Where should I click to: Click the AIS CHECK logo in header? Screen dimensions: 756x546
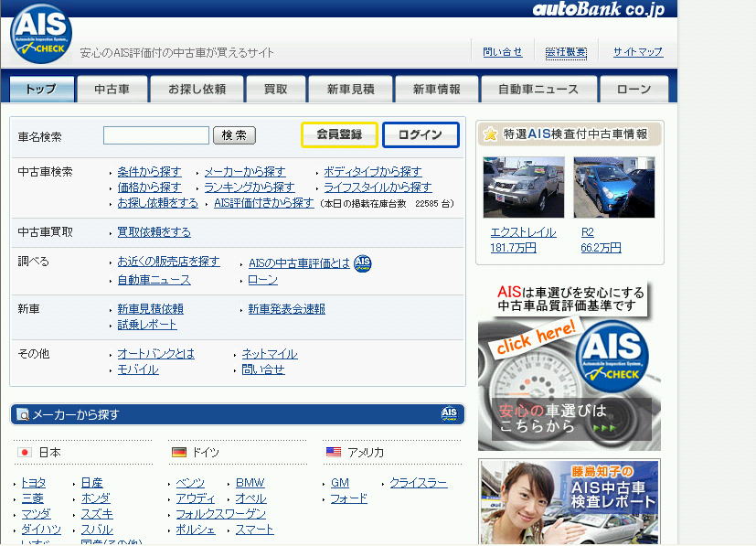pos(41,34)
